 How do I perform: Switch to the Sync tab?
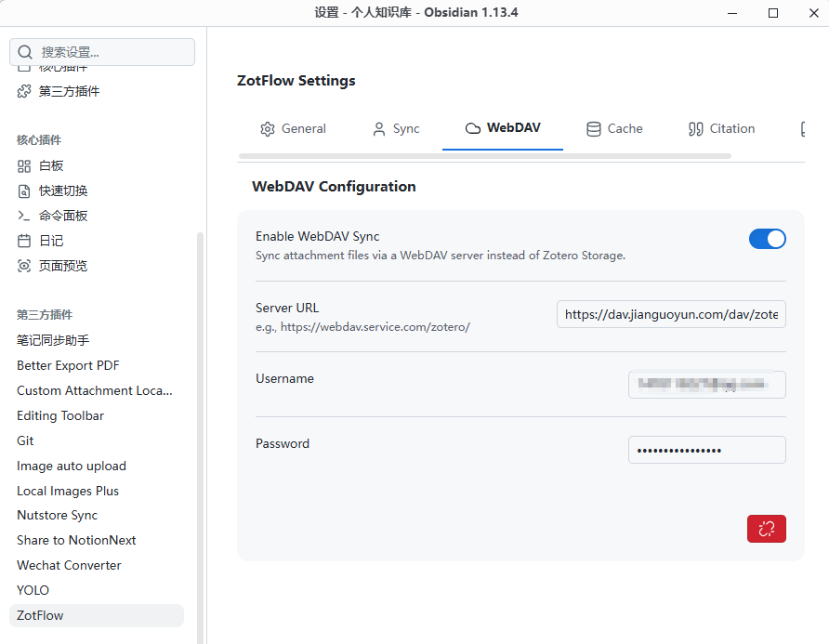point(396,129)
